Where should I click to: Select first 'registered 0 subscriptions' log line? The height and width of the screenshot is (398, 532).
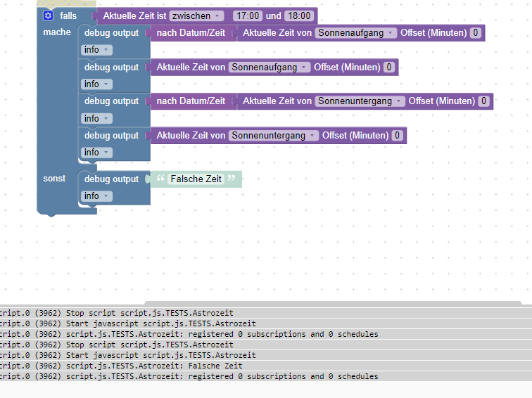pos(266,334)
